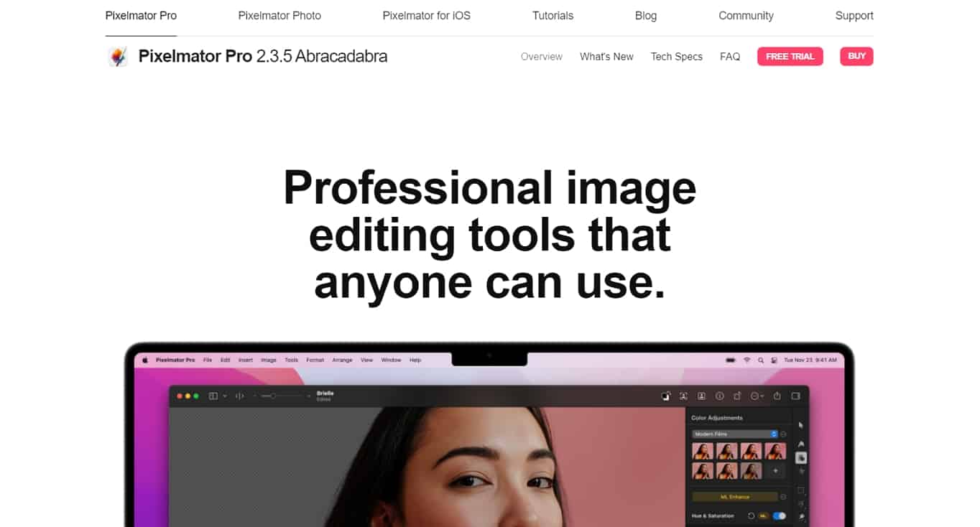Click the Pixelmator Pro app logo icon
The height and width of the screenshot is (527, 980).
[118, 57]
